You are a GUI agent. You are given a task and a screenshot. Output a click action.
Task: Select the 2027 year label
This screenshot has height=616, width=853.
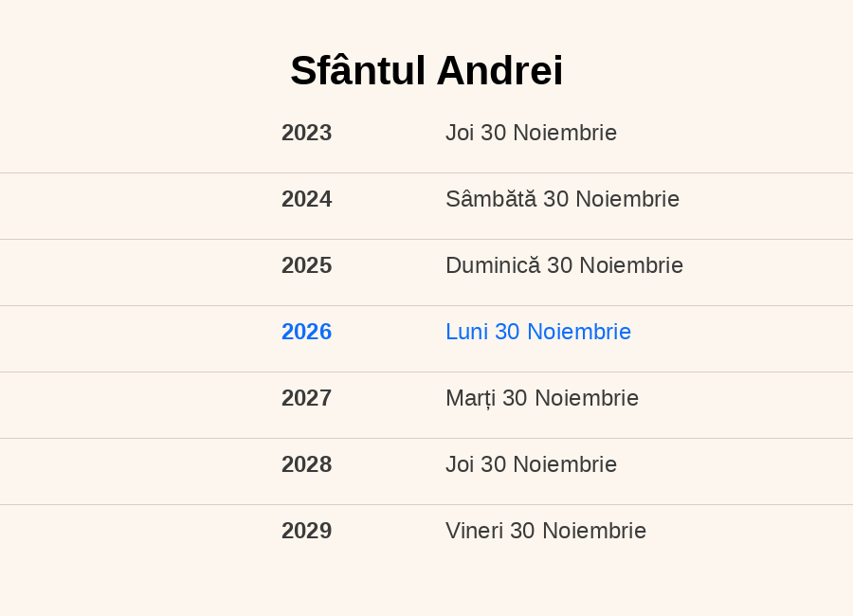306,398
